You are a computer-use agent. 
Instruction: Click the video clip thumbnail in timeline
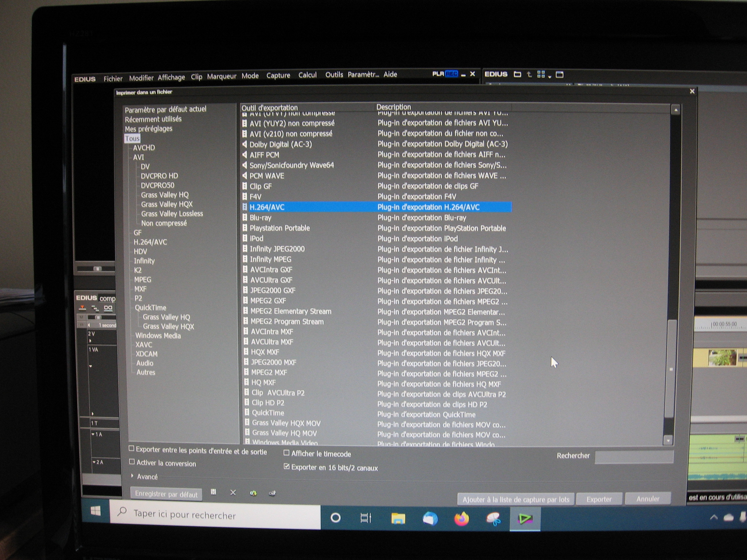coord(722,358)
